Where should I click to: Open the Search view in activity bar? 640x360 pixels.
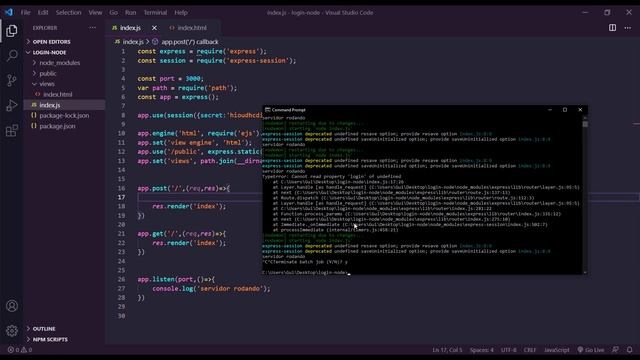coord(11,55)
